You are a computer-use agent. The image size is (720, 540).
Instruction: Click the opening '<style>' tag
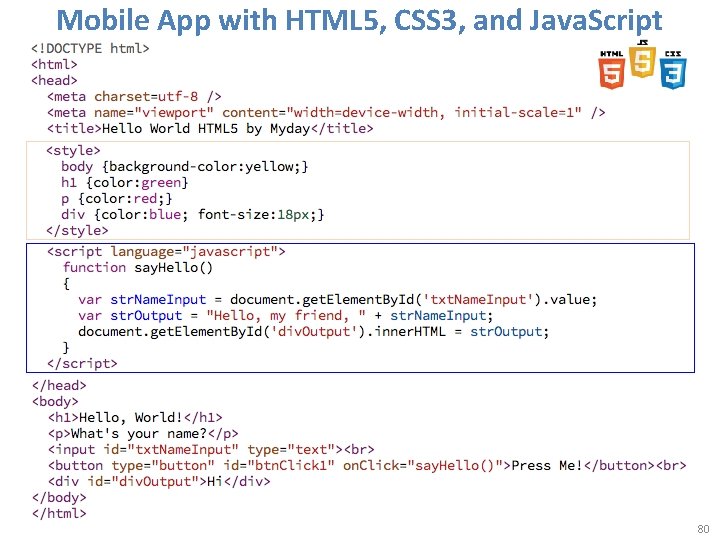[73, 151]
